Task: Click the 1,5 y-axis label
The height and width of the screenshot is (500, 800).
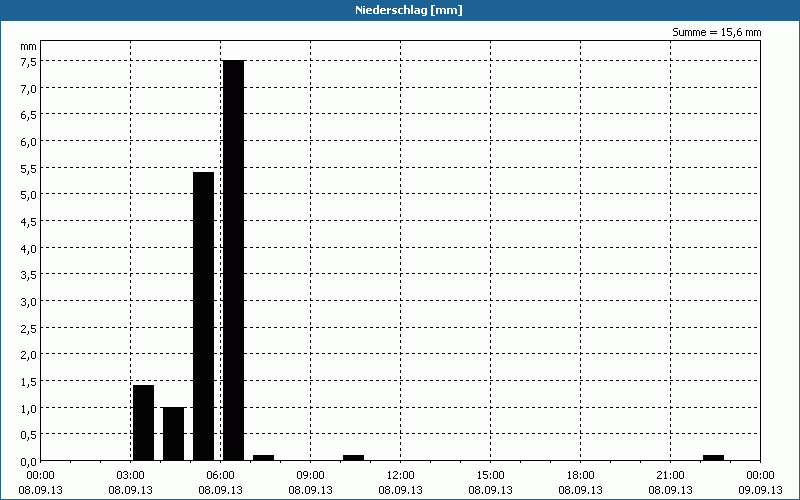Action: click(28, 382)
